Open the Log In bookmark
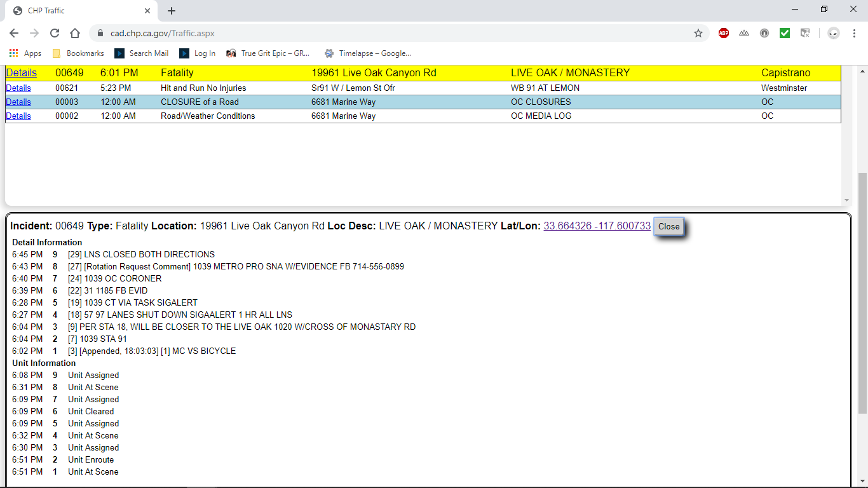Screen dimensions: 868x488 coord(198,53)
